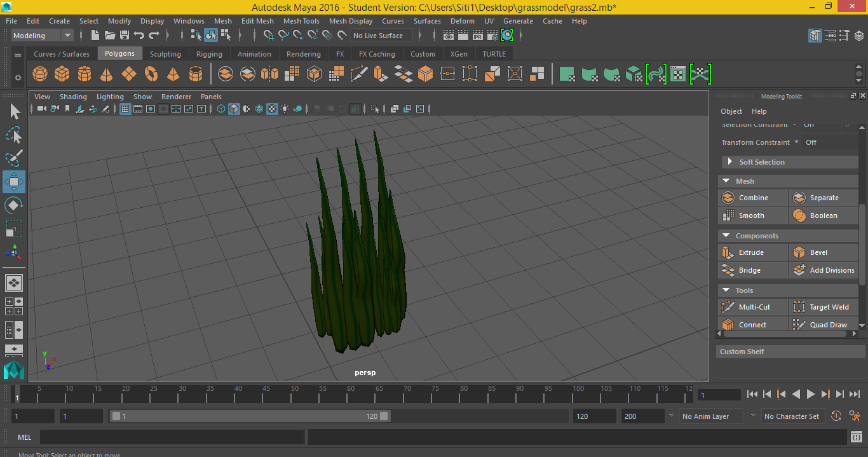Click the Open Scene folder icon
The width and height of the screenshot is (868, 457).
point(110,36)
